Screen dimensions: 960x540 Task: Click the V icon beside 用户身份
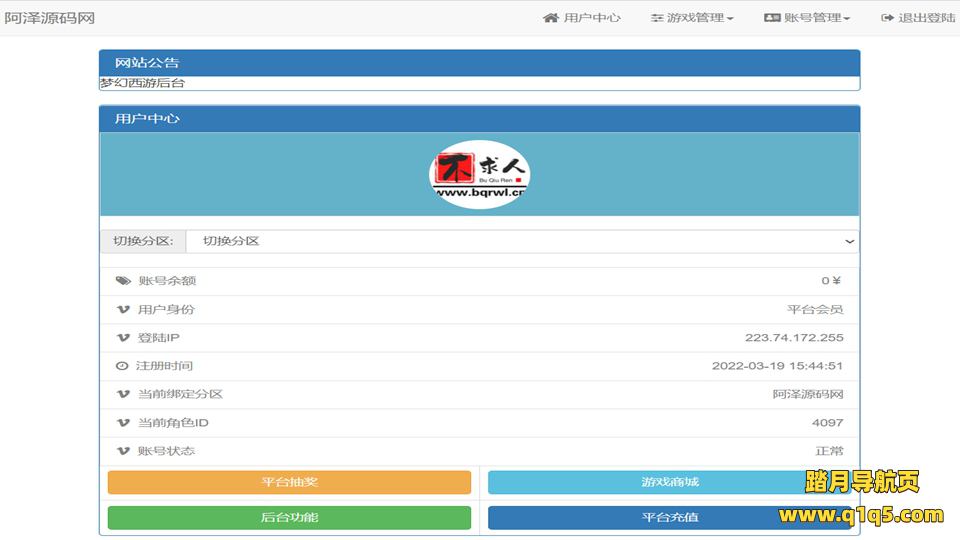pyautogui.click(x=123, y=310)
